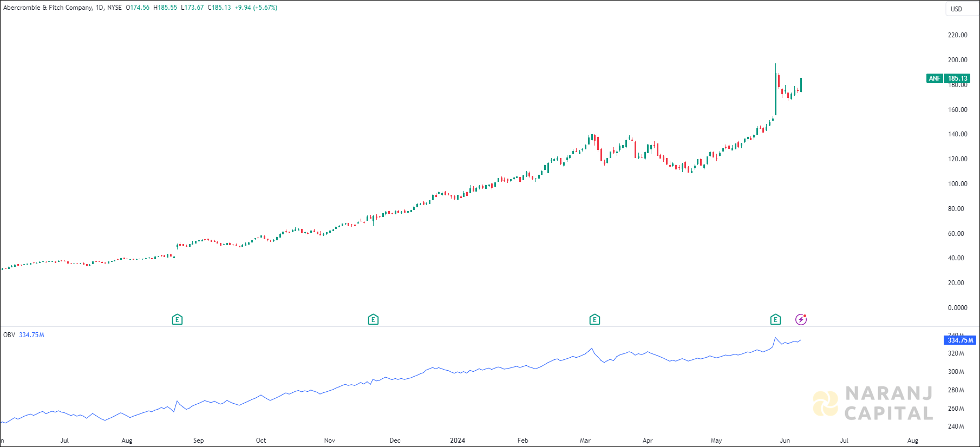Click the 20.00 price axis label
The image size is (980, 447).
tap(956, 283)
